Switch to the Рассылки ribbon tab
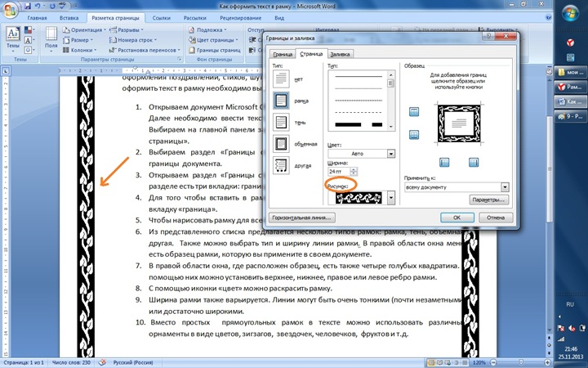 [x=195, y=18]
